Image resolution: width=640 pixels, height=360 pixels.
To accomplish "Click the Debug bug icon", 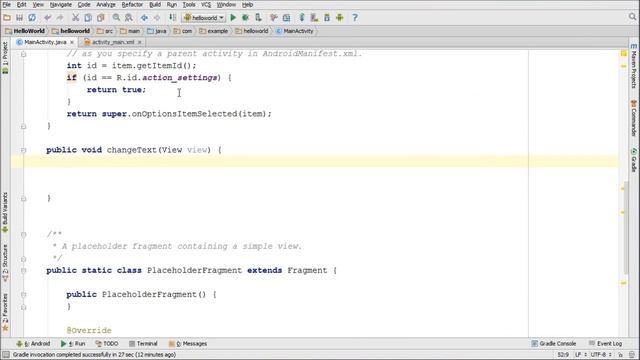I will tap(245, 18).
